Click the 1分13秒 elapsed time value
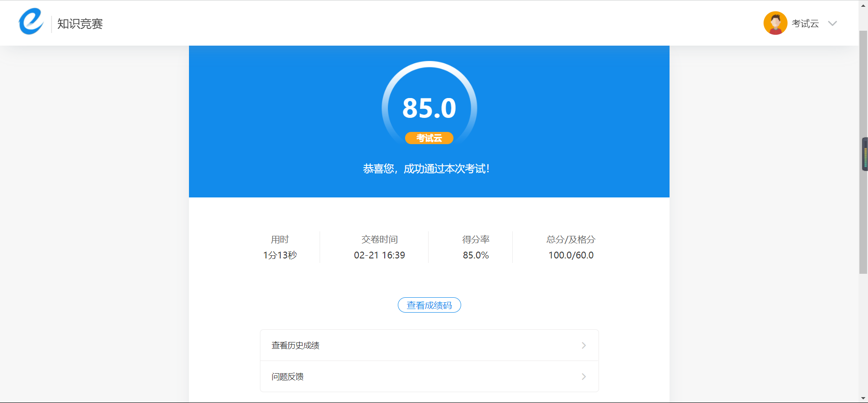Viewport: 868px width, 403px height. click(280, 255)
